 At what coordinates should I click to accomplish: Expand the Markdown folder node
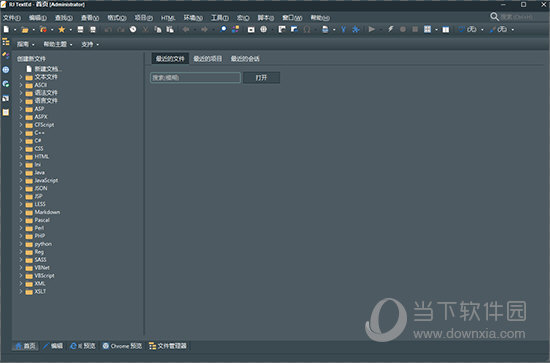(21, 212)
